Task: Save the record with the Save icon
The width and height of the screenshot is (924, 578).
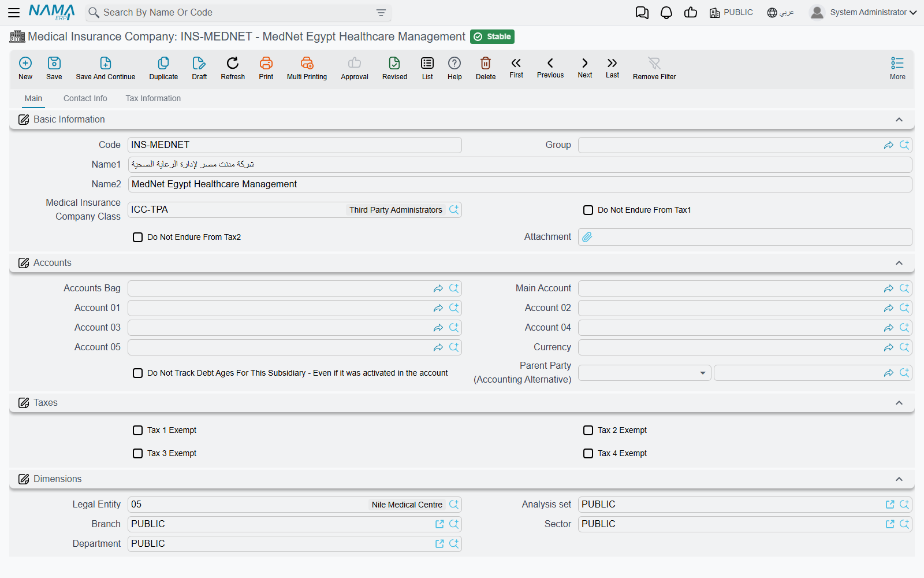Action: tap(54, 63)
